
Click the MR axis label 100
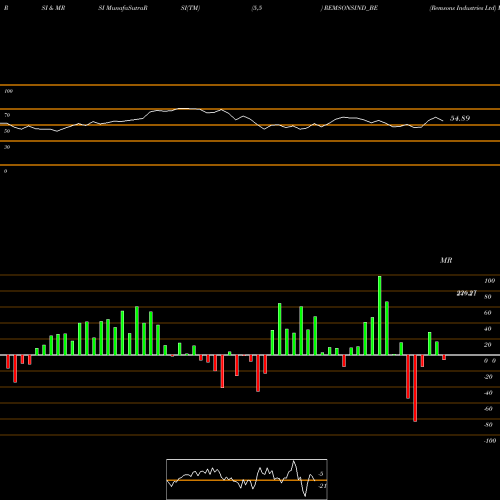coord(489,281)
